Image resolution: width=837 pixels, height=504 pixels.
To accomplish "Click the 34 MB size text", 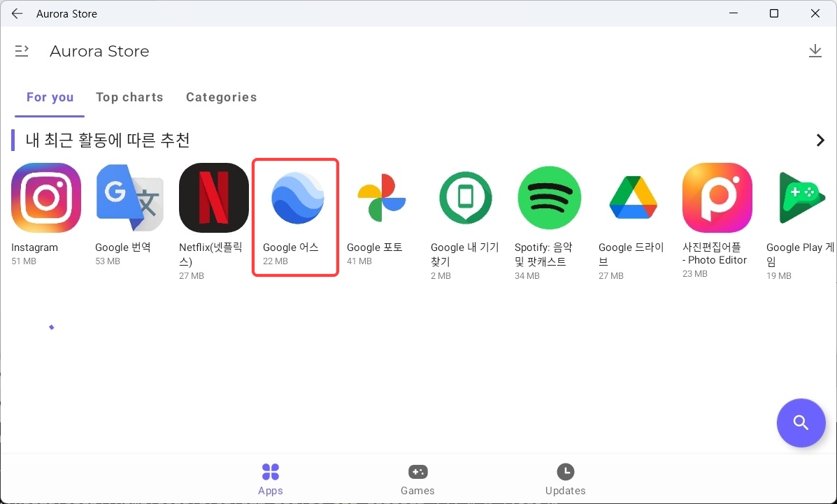I will 527,276.
